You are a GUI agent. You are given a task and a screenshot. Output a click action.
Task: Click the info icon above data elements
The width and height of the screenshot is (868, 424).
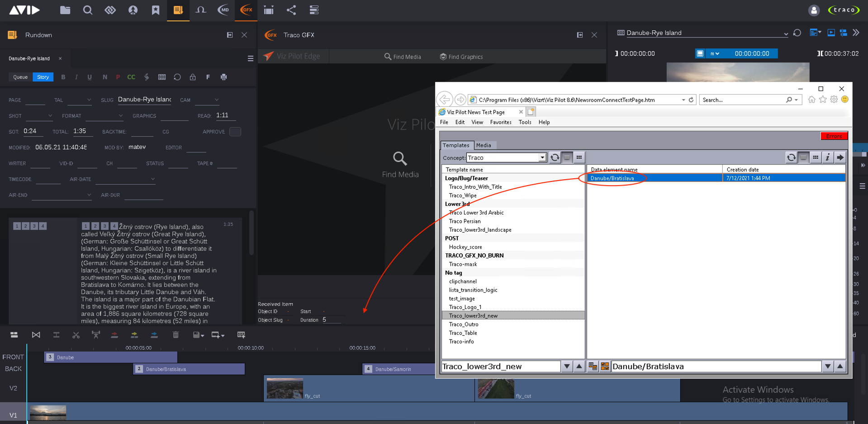(x=827, y=157)
